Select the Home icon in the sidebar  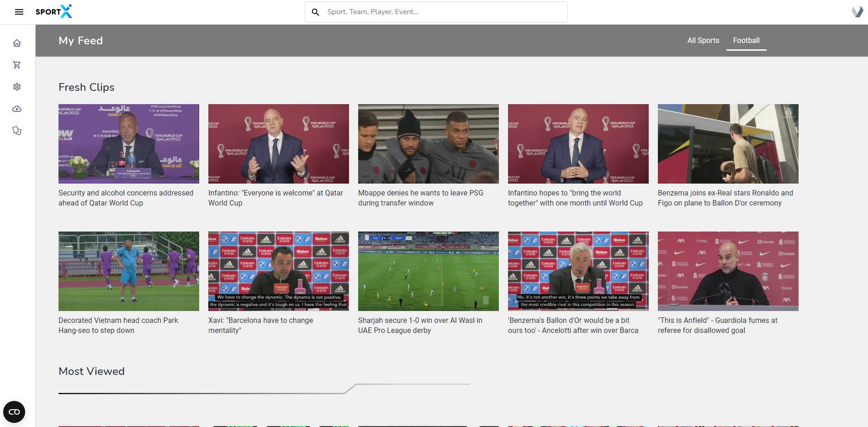pyautogui.click(x=17, y=42)
